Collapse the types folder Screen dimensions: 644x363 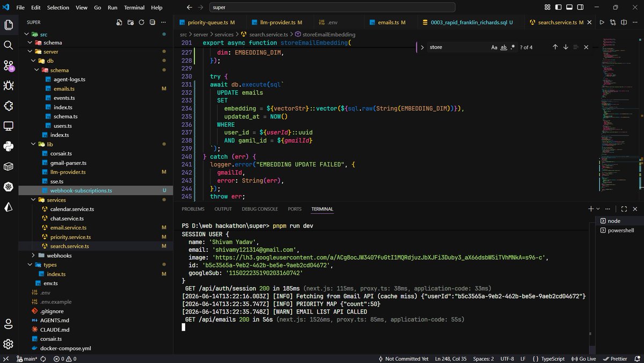(30, 265)
